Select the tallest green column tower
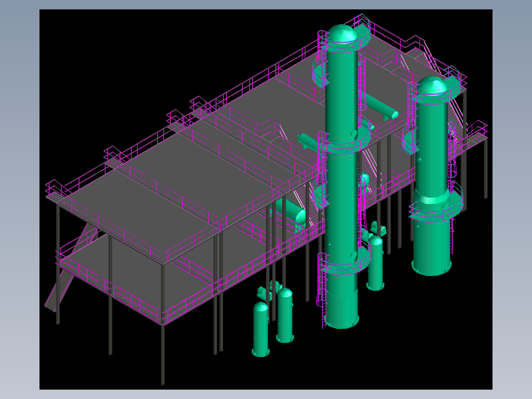 [342, 177]
